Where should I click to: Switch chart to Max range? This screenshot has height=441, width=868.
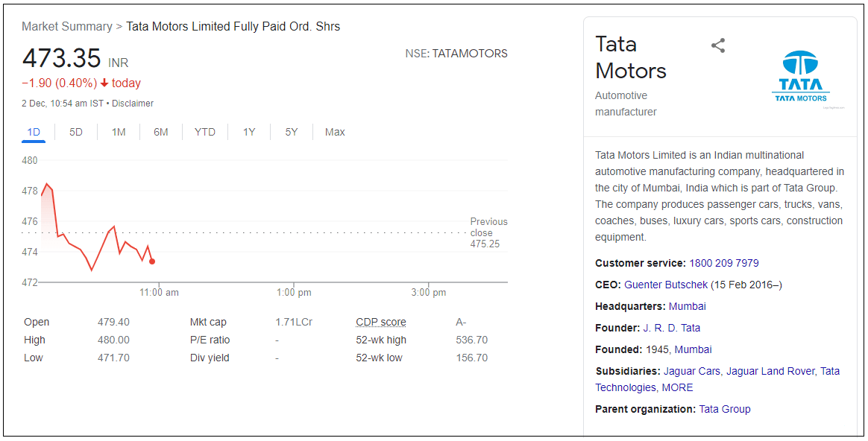tap(335, 132)
